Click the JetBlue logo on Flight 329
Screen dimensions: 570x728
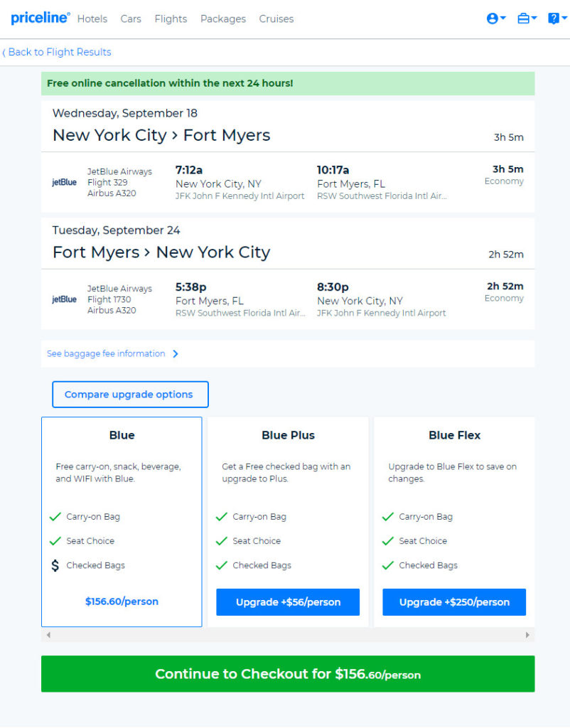(x=64, y=183)
